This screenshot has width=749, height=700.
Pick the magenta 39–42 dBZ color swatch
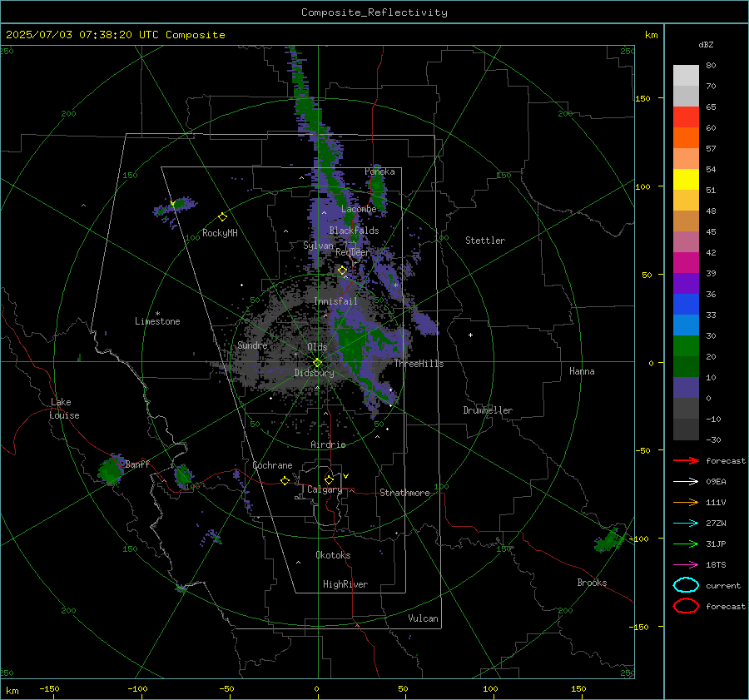tap(686, 262)
